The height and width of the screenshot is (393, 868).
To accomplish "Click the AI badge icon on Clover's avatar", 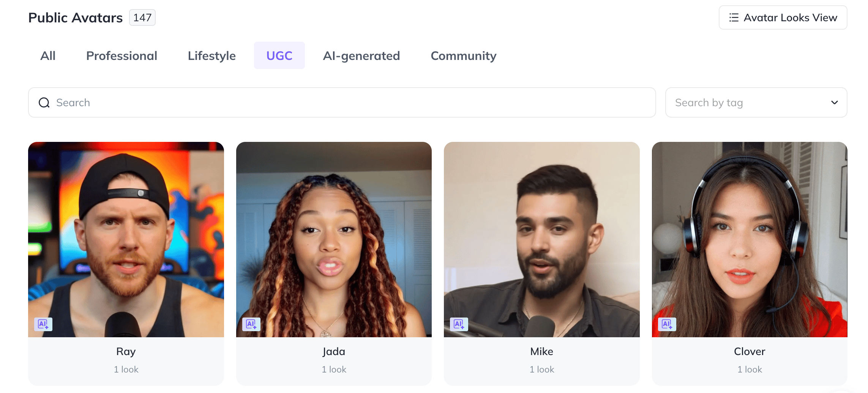I will tap(667, 324).
